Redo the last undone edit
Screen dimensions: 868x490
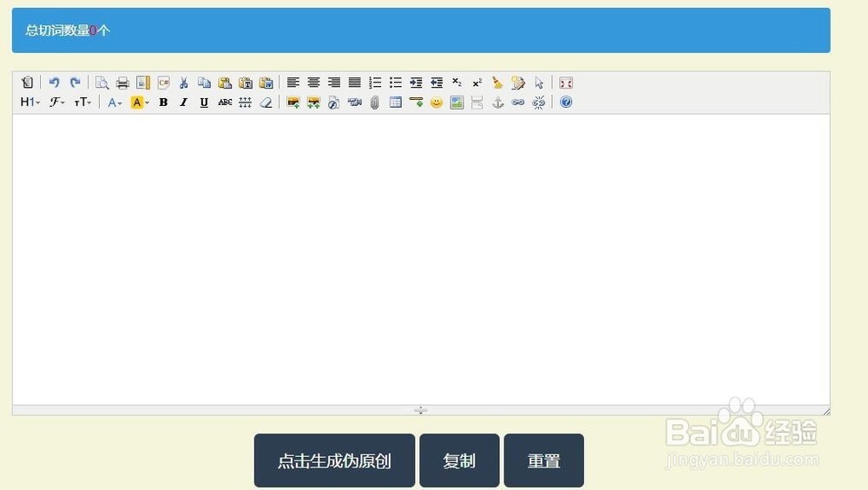pyautogui.click(x=75, y=83)
